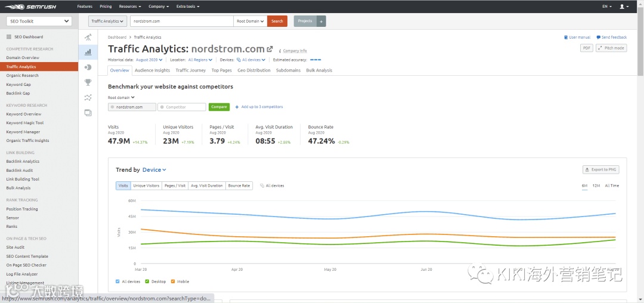Open the All Regions location dropdown
Image resolution: width=644 pixels, height=303 pixels.
(200, 60)
